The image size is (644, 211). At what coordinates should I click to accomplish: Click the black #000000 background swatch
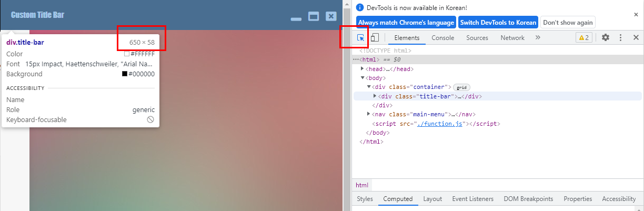(125, 74)
